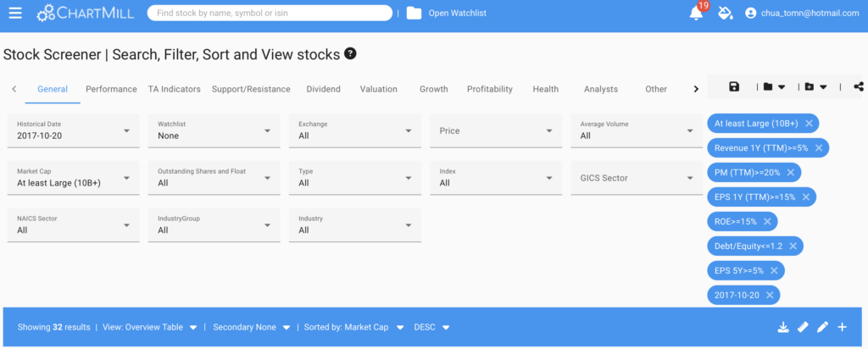Viewport: 868px width, 349px height.
Task: Remove the PM (TTM)>=20% filter chip
Action: click(x=790, y=172)
